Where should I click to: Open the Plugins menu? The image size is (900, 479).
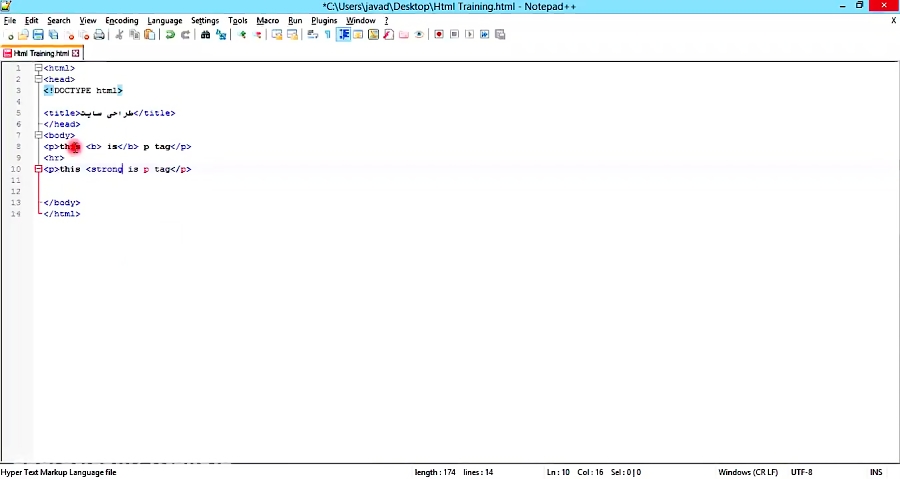click(324, 20)
